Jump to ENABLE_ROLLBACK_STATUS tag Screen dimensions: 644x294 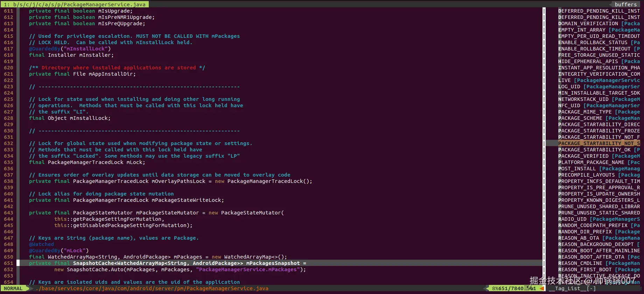point(599,42)
